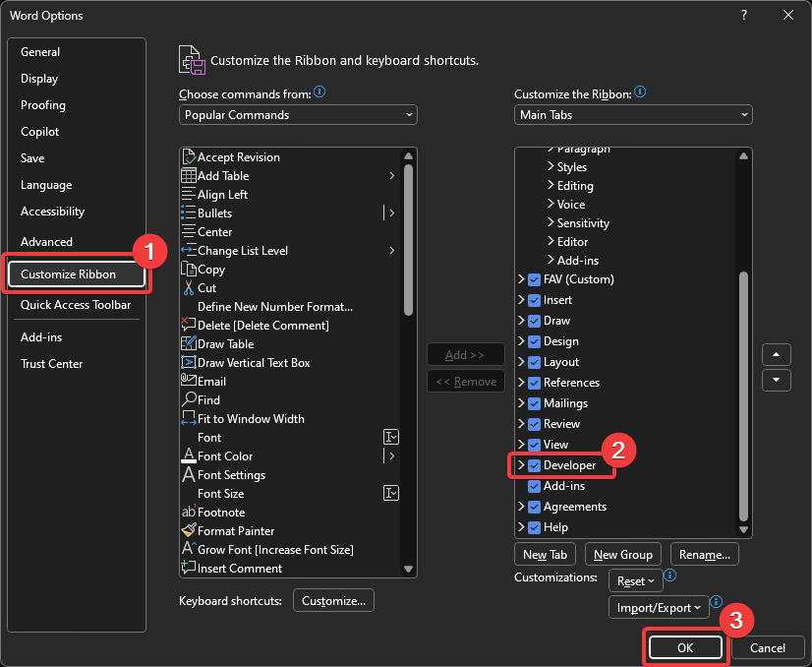Click the Copy command icon
Image resolution: width=812 pixels, height=667 pixels.
click(189, 269)
